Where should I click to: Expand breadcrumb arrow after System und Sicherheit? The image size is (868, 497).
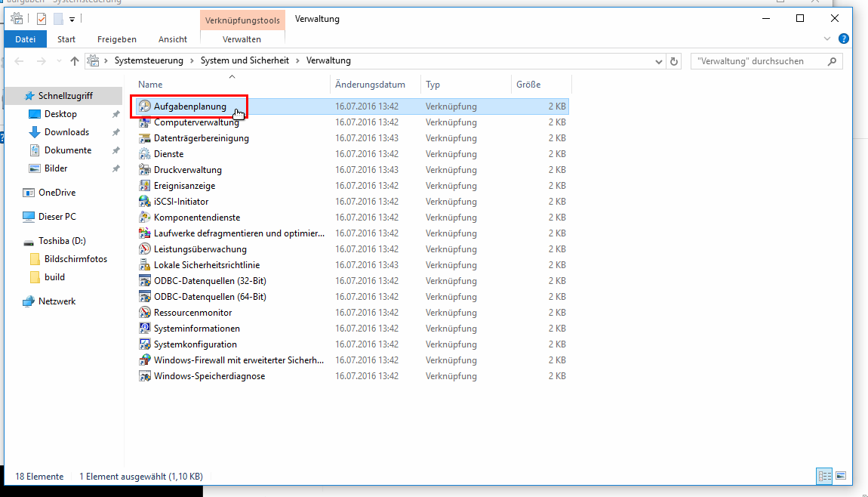tap(298, 61)
